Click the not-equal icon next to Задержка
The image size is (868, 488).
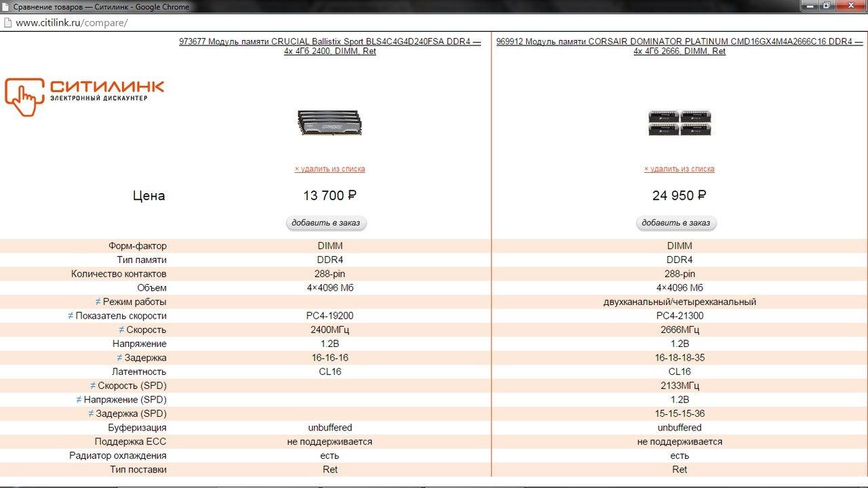pos(119,357)
